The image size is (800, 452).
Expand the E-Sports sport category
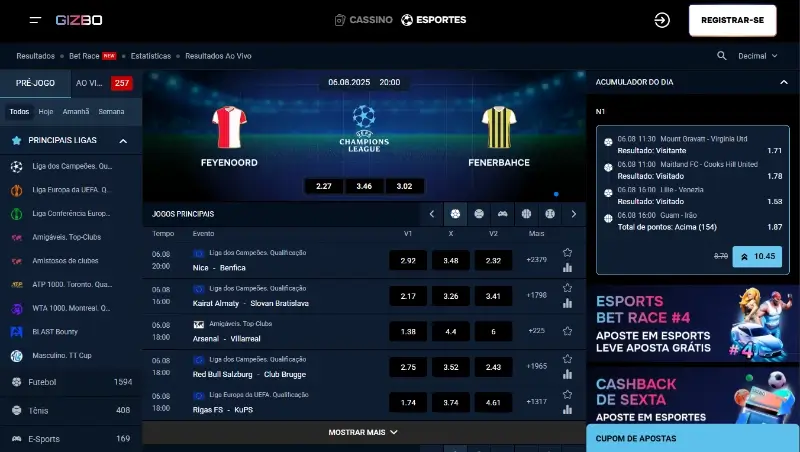[x=71, y=439]
